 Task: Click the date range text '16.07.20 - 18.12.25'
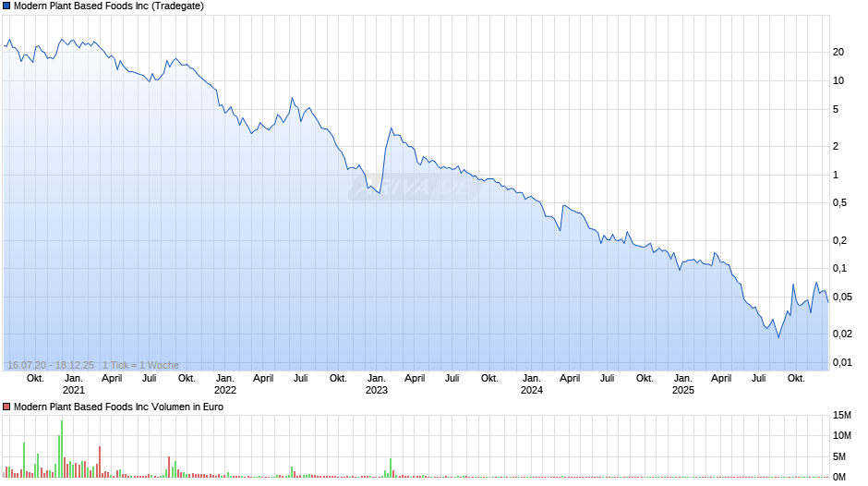pyautogui.click(x=51, y=365)
